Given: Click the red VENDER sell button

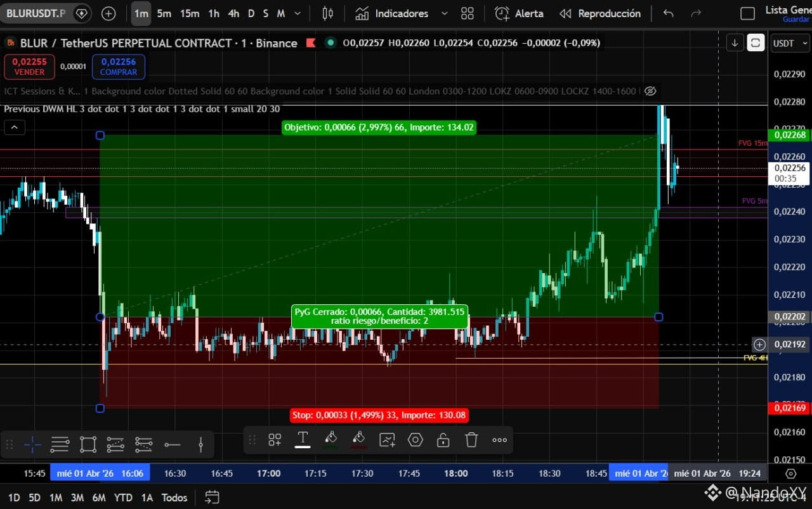Looking at the screenshot, I should pos(29,67).
